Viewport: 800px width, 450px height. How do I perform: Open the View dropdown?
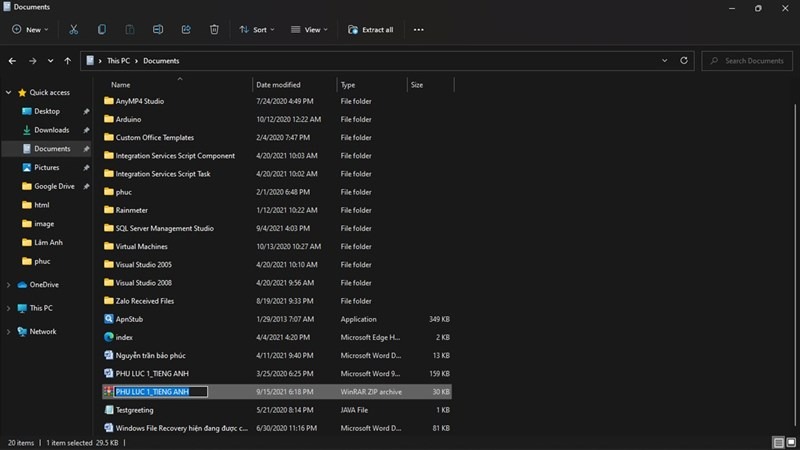point(309,30)
